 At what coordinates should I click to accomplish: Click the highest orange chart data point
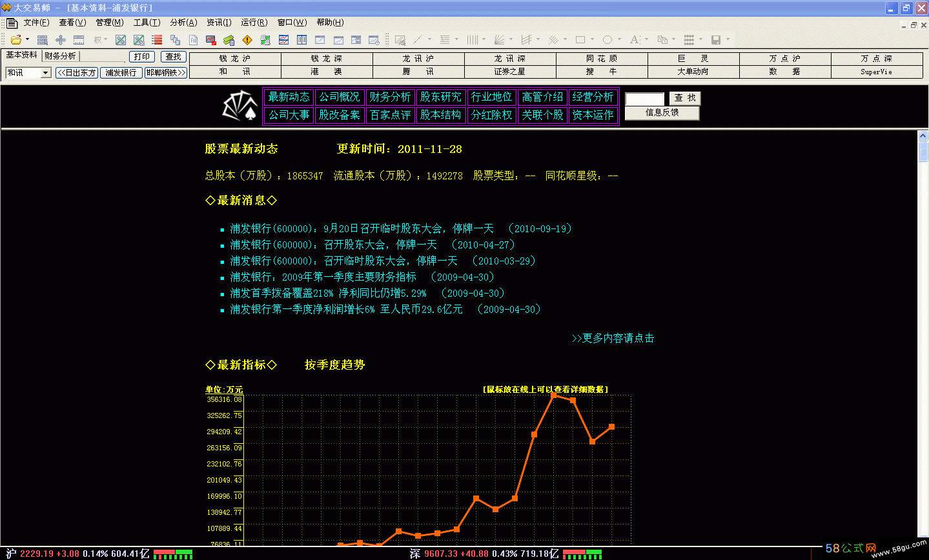click(x=554, y=395)
